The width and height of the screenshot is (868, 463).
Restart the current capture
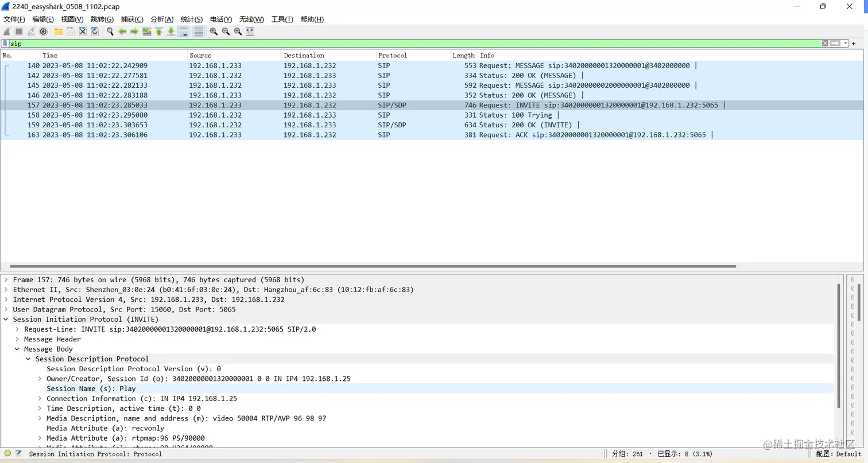click(31, 32)
